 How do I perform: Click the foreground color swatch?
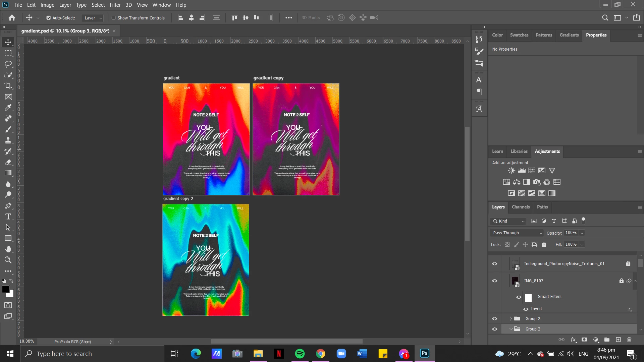(x=6, y=290)
